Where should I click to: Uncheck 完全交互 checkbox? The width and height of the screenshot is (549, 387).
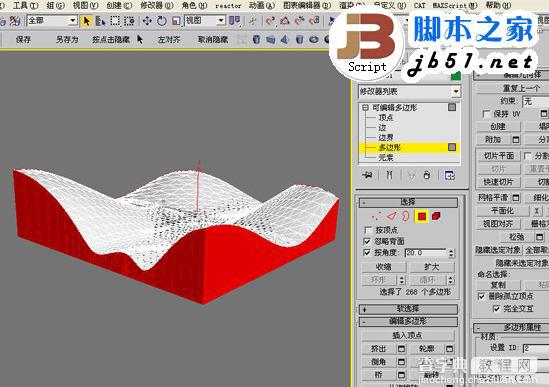point(496,309)
